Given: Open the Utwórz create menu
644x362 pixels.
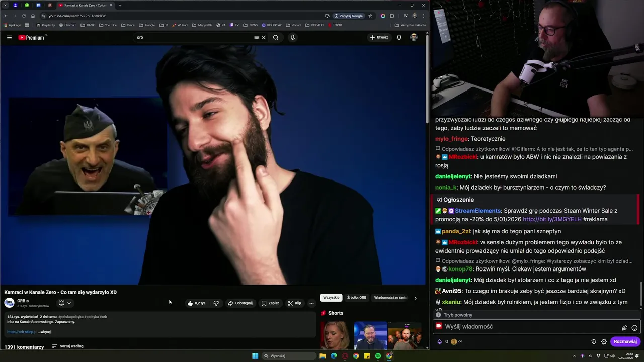Looking at the screenshot, I should point(379,37).
